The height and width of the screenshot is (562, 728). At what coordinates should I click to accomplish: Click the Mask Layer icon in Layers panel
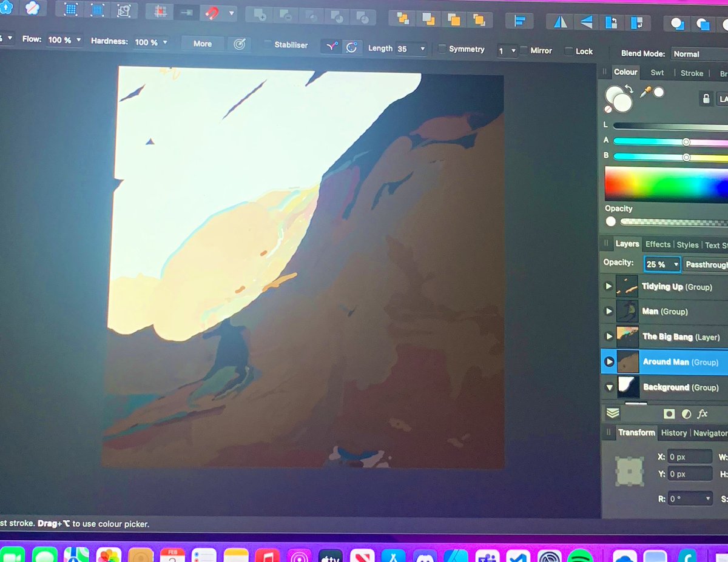pos(669,413)
